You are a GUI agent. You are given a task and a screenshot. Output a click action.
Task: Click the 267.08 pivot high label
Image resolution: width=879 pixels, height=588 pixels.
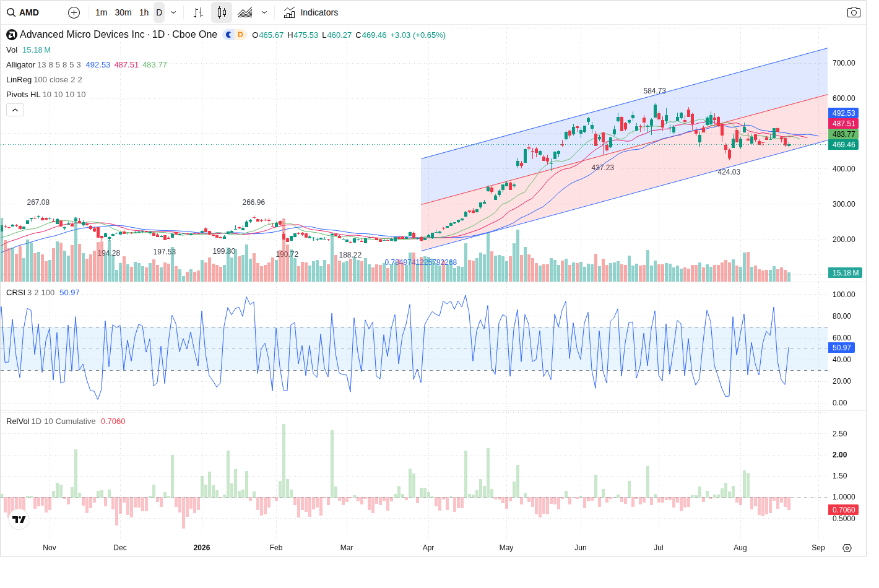coord(38,202)
